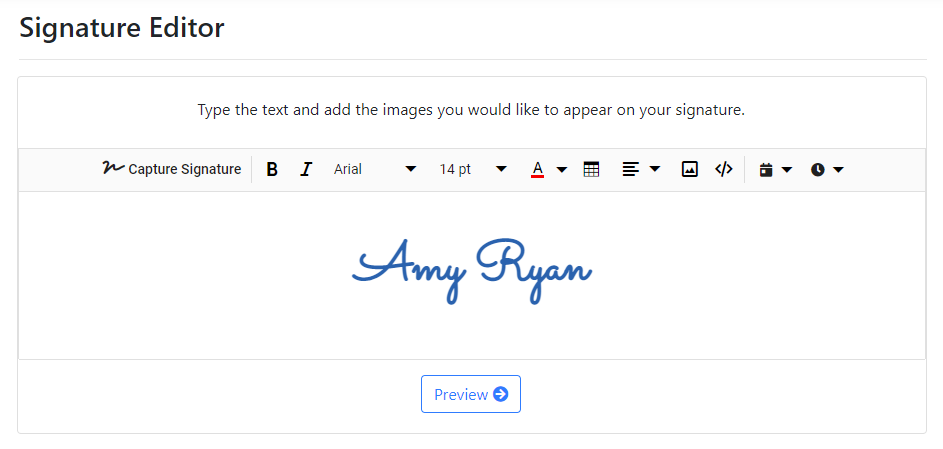Click the Signature Editor heading
The height and width of the screenshot is (449, 943).
pyautogui.click(x=122, y=28)
